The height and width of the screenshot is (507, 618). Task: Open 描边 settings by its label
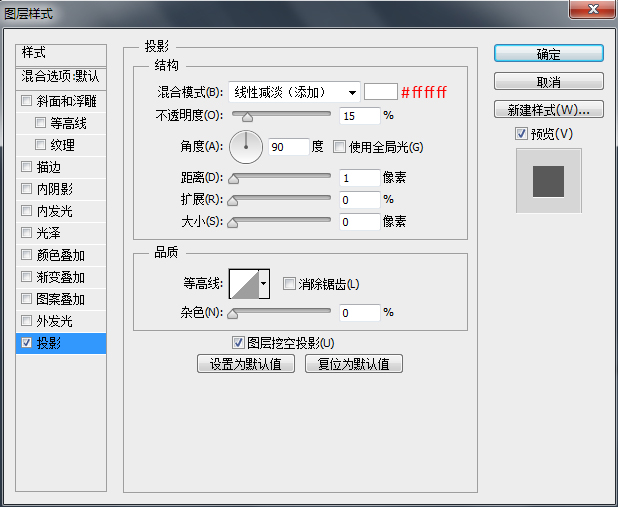pos(48,167)
